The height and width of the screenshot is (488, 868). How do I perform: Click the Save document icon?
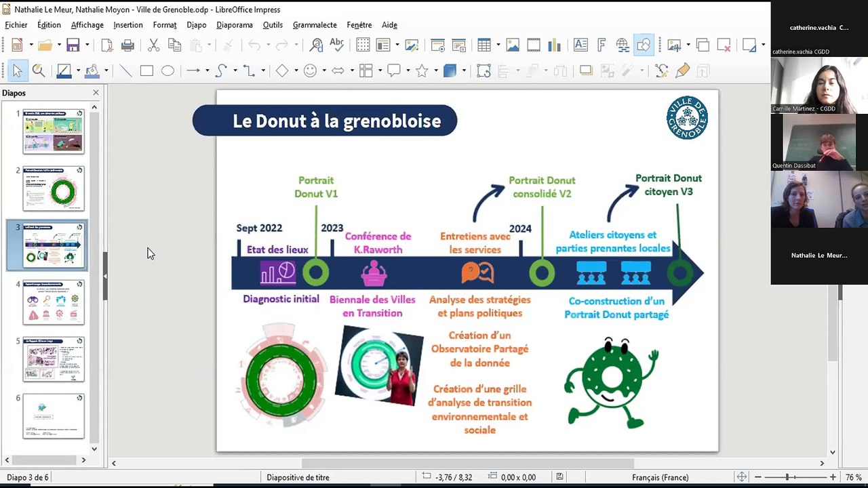click(x=73, y=45)
